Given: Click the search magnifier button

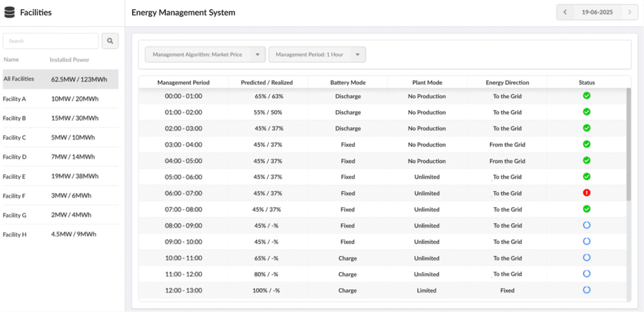Looking at the screenshot, I should click(110, 42).
